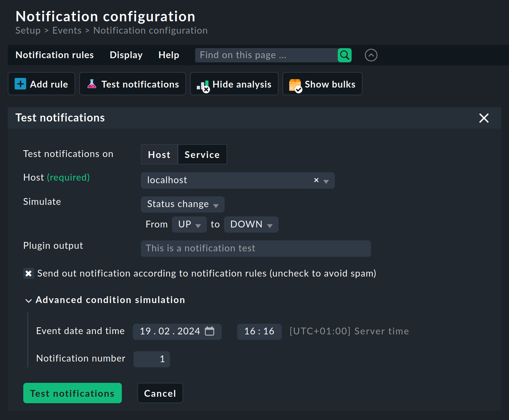Click the Plugin output text field
509x420 pixels.
(256, 248)
